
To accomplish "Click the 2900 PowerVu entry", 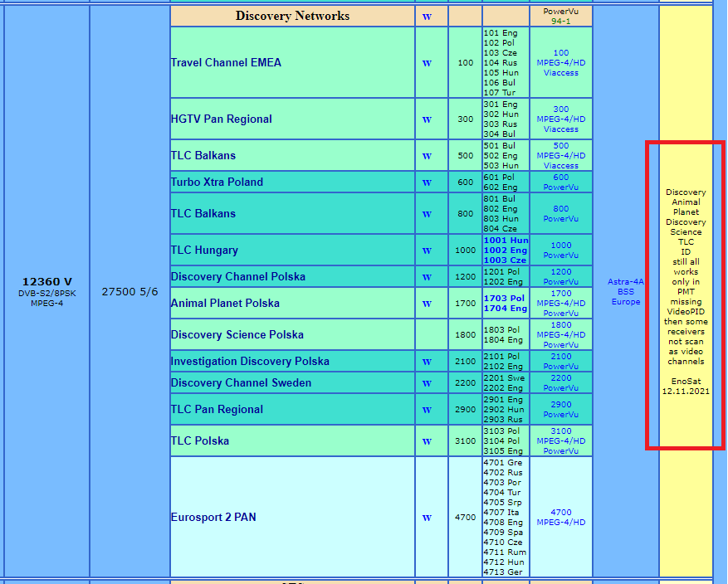I will coord(561,409).
